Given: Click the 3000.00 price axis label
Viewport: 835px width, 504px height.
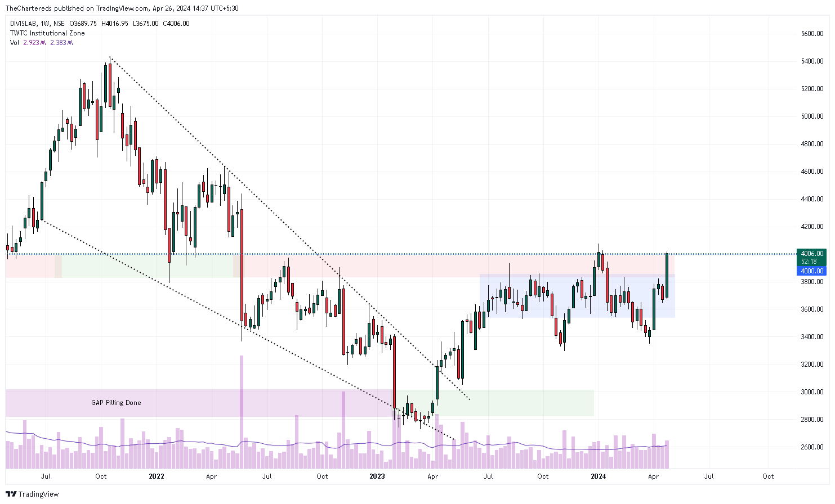Looking at the screenshot, I should pos(812,392).
